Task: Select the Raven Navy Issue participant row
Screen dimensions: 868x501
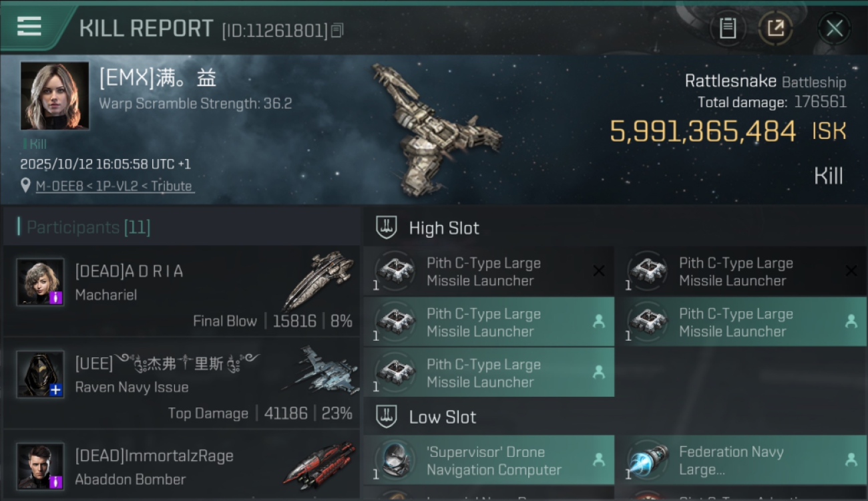Action: click(x=182, y=383)
